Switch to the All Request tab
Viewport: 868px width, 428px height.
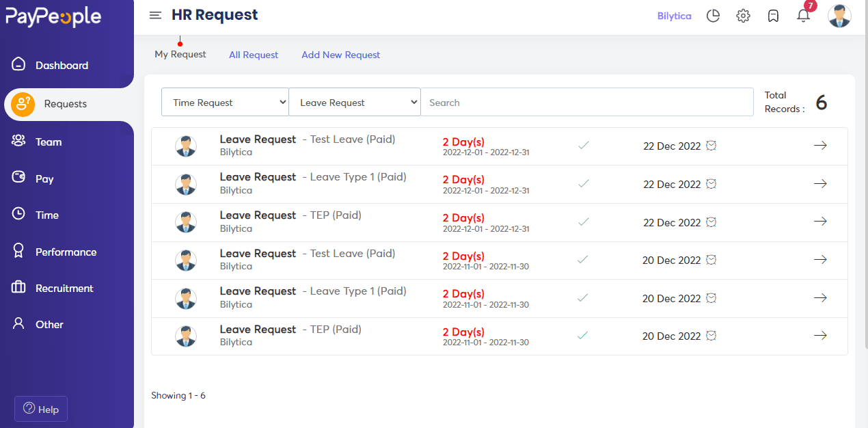point(254,55)
